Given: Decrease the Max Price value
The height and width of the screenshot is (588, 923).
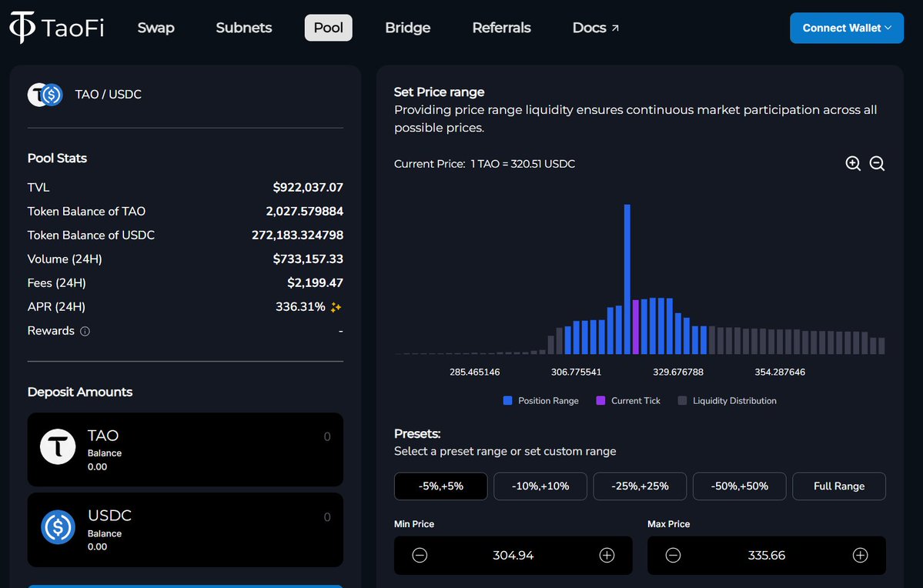Looking at the screenshot, I should point(674,555).
